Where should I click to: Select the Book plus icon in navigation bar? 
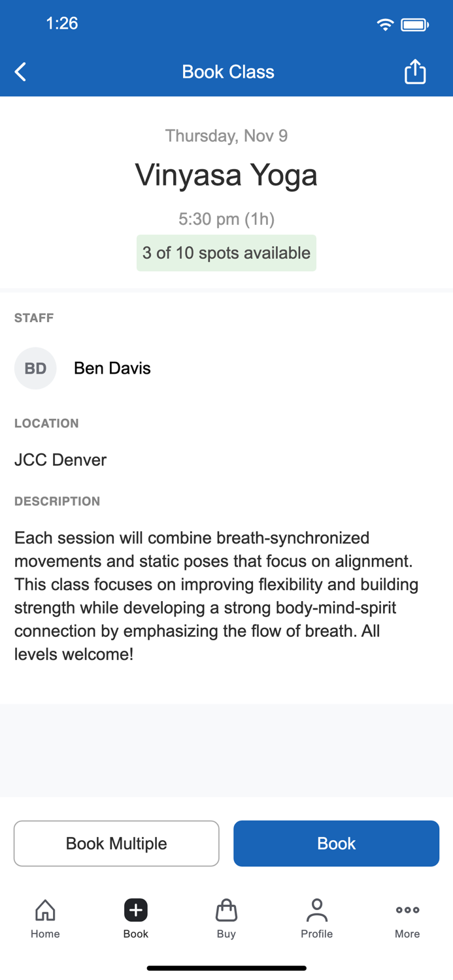(135, 909)
